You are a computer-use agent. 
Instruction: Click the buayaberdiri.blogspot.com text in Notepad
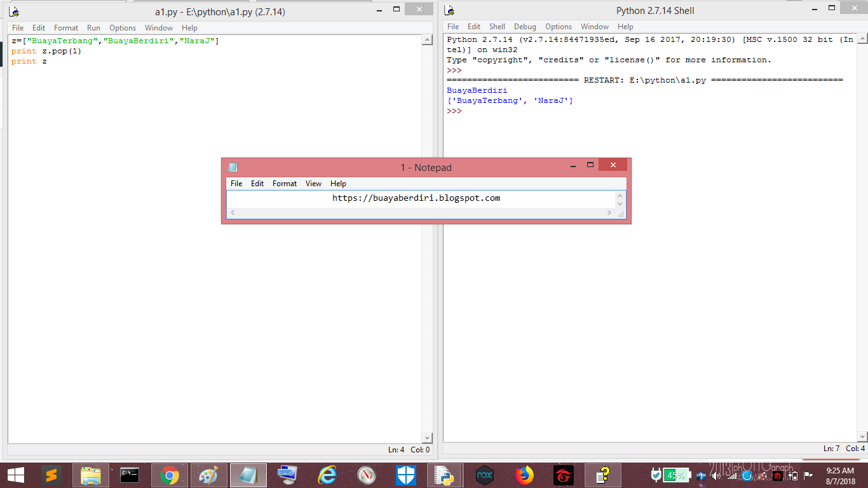pos(416,198)
